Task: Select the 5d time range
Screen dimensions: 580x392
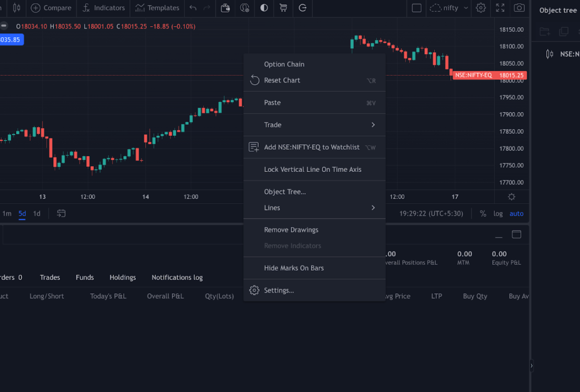Action: coord(22,214)
